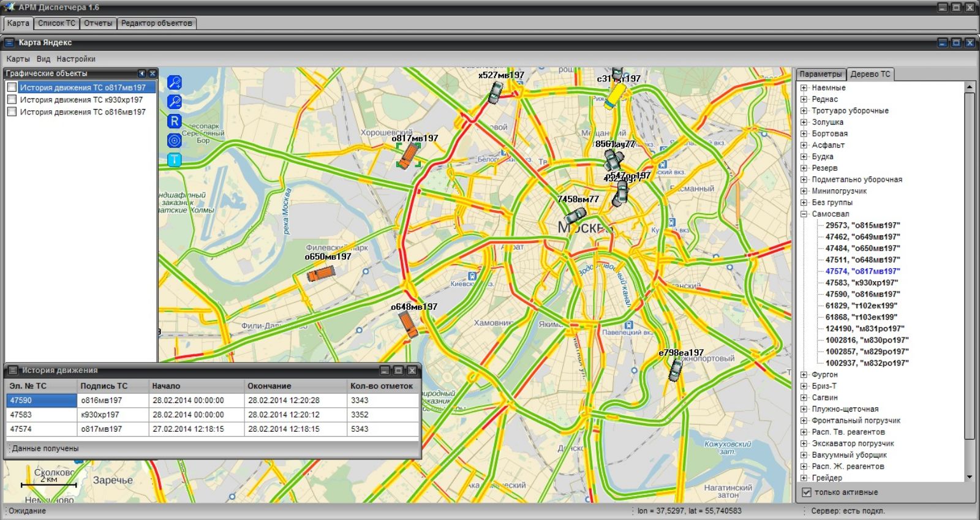The height and width of the screenshot is (520, 980).
Task: Select the yellow vehicle c31..197 on map
Action: pyautogui.click(x=615, y=96)
